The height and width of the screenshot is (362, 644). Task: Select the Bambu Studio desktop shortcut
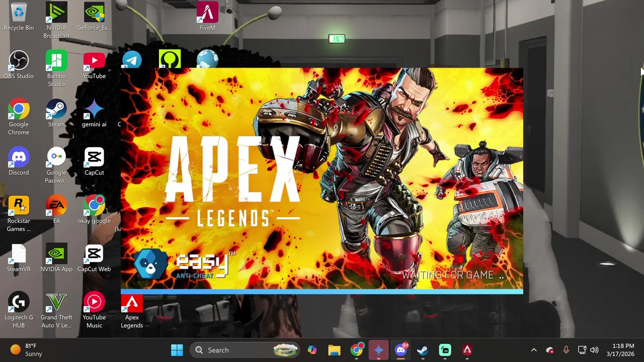[x=56, y=69]
